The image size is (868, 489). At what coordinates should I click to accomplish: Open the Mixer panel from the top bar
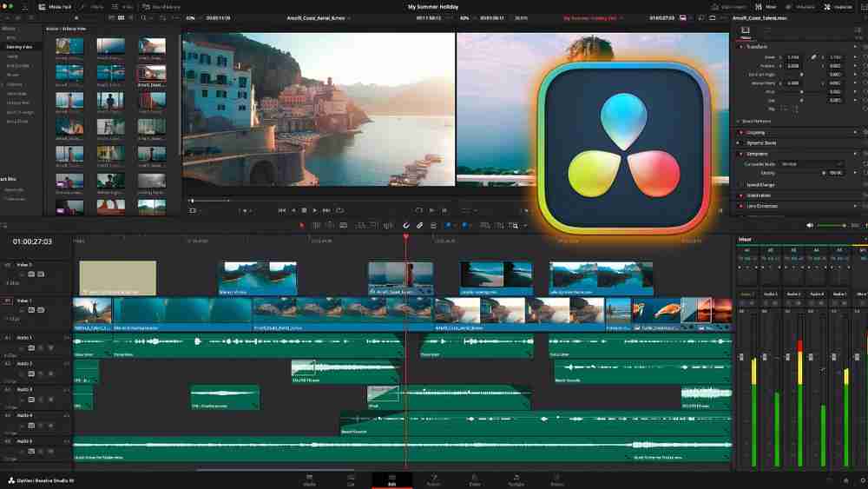point(766,7)
